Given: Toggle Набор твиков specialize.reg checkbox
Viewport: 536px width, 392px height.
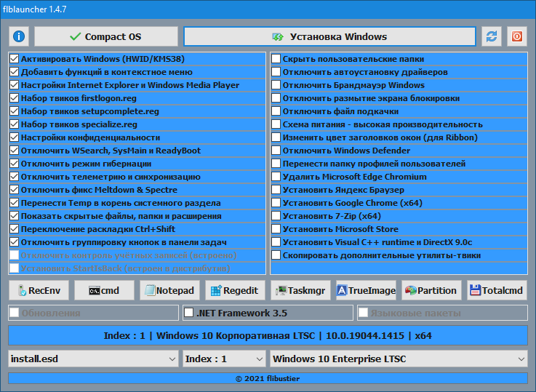Looking at the screenshot, I should pos(14,124).
